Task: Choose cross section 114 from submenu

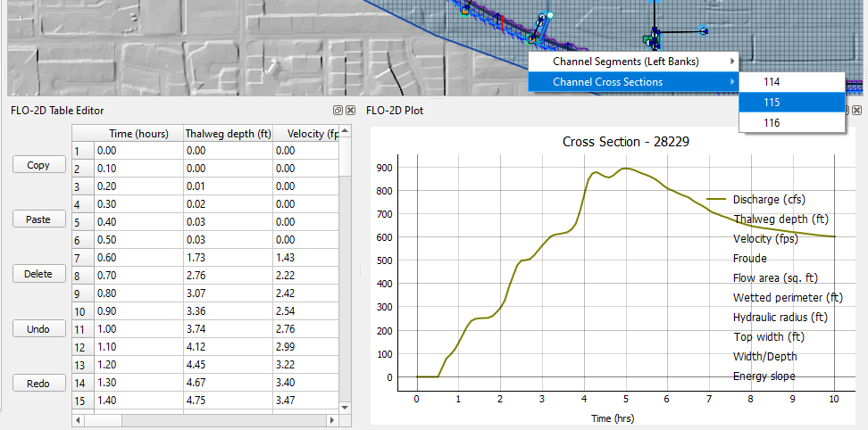Action: (772, 82)
